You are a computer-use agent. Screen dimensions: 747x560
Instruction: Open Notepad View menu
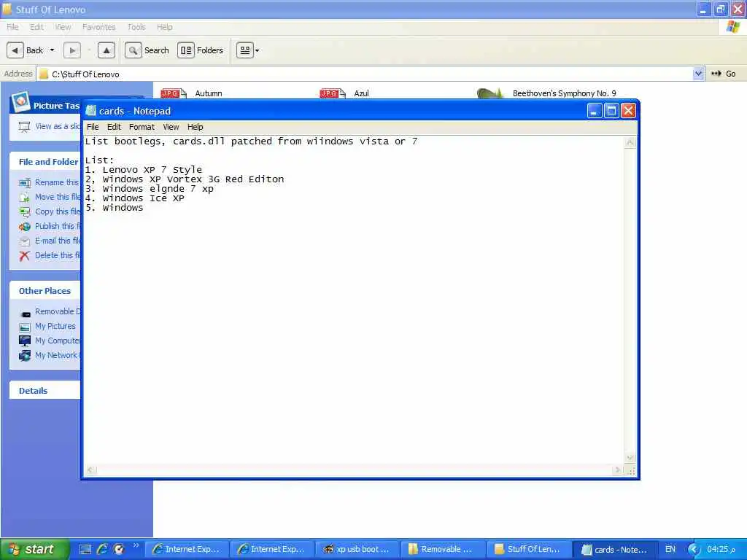click(x=171, y=127)
